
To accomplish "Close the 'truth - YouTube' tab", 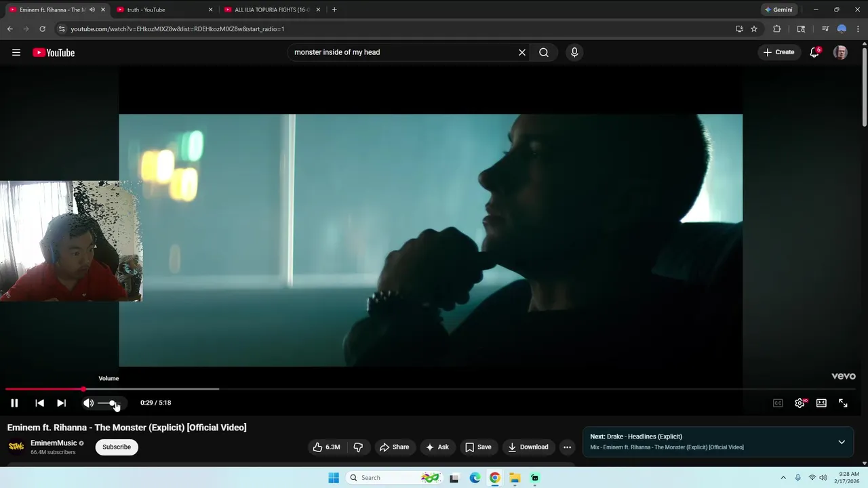I will tap(211, 9).
